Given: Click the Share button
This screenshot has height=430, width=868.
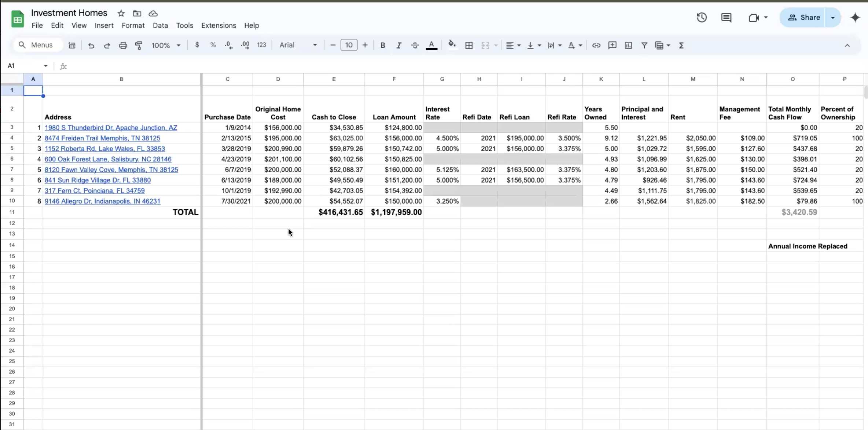Looking at the screenshot, I should pyautogui.click(x=803, y=18).
